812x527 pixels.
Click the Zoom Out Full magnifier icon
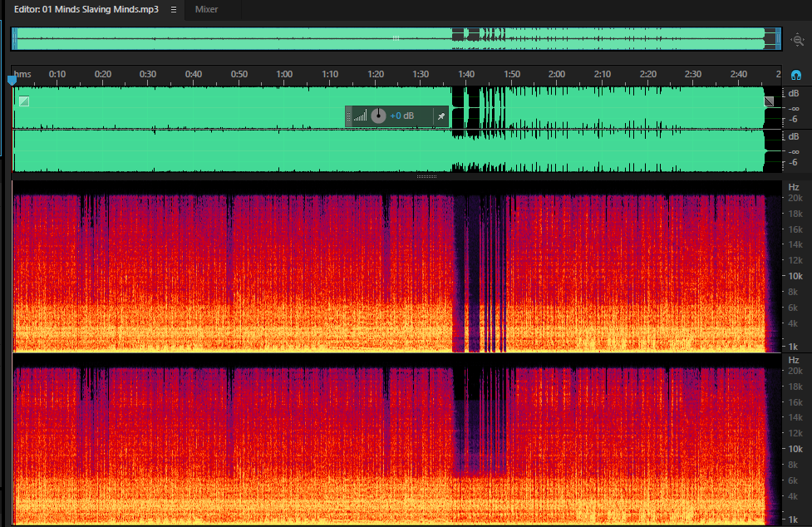click(798, 39)
